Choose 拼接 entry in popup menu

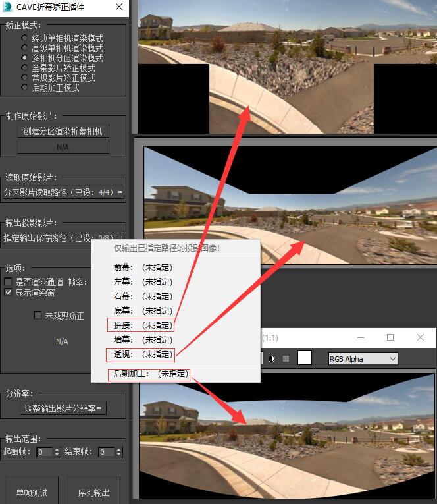point(142,325)
